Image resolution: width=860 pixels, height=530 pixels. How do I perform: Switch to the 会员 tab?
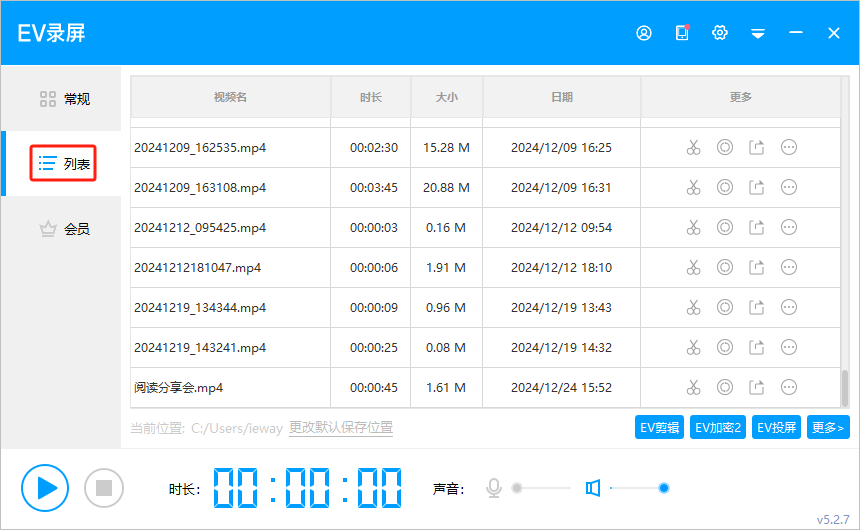coord(65,229)
